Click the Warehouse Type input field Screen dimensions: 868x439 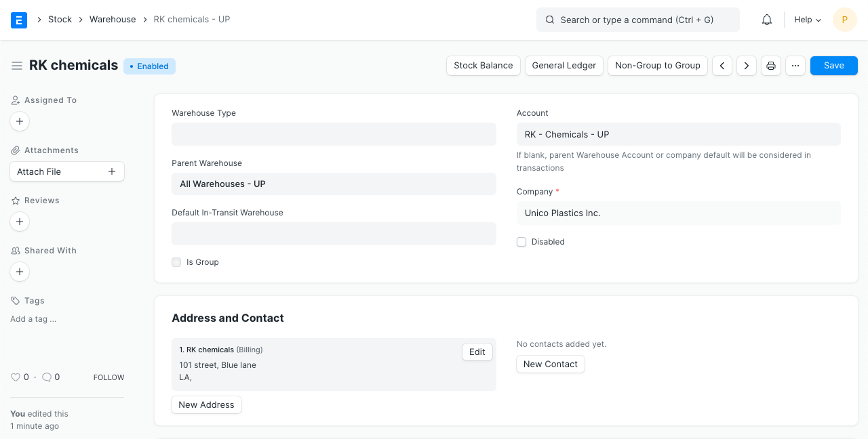334,134
